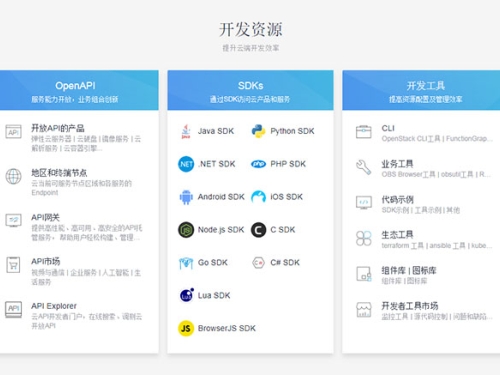Click the PHP SDK elephant-oval logo
Image resolution: width=500 pixels, height=375 pixels.
pos(258,164)
